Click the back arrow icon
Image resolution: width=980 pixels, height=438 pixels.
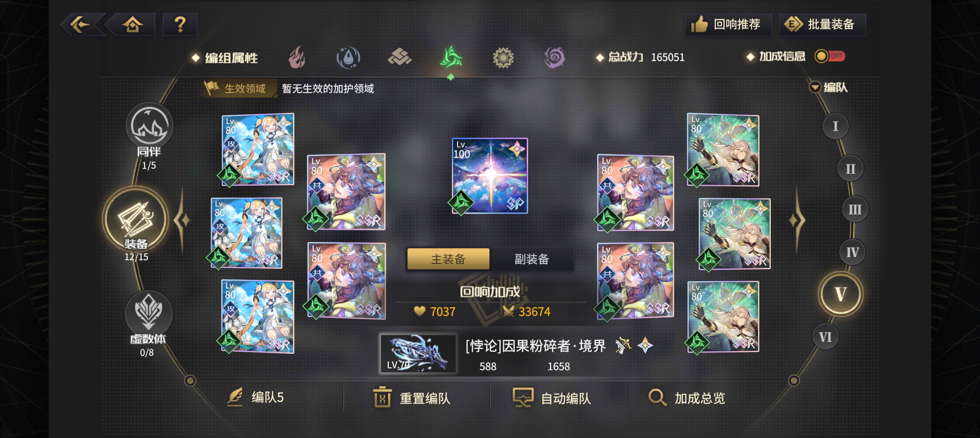point(81,25)
